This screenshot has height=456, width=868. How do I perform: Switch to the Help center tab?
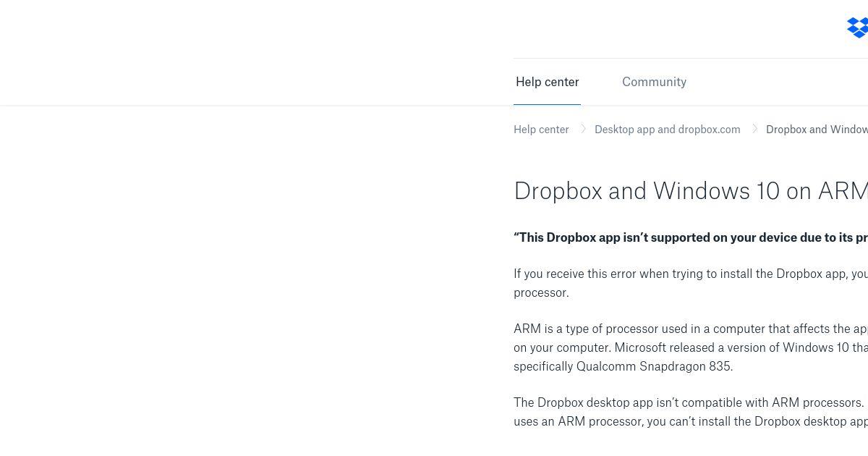547,82
